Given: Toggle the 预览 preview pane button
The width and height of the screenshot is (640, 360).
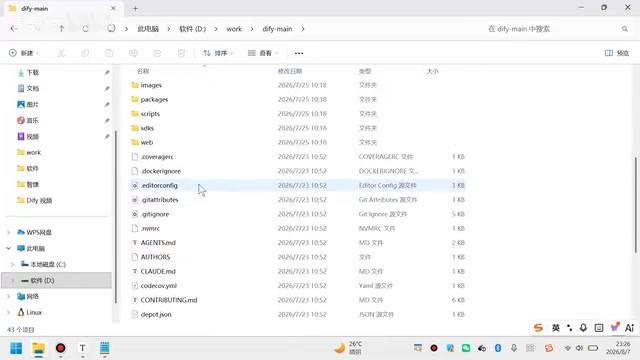Looking at the screenshot, I should (x=617, y=53).
